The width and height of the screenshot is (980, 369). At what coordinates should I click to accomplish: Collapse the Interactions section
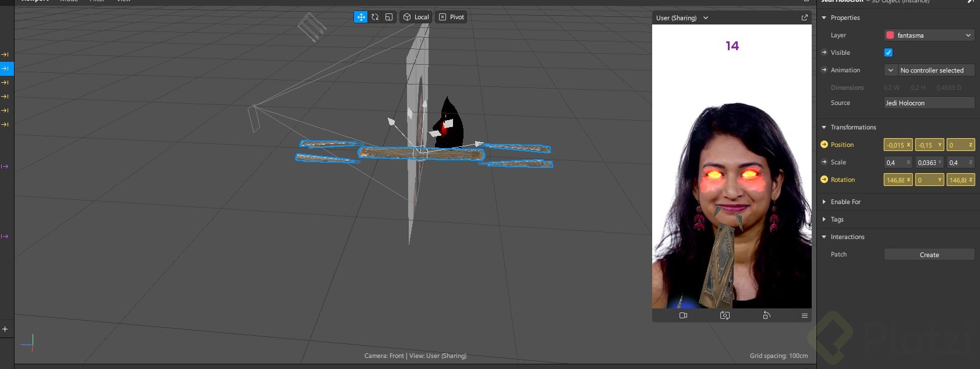click(x=824, y=237)
